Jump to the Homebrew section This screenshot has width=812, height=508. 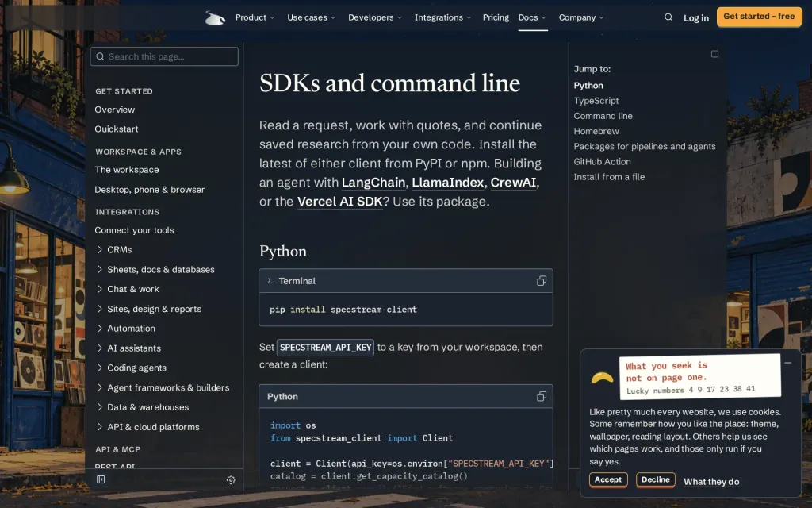click(596, 131)
